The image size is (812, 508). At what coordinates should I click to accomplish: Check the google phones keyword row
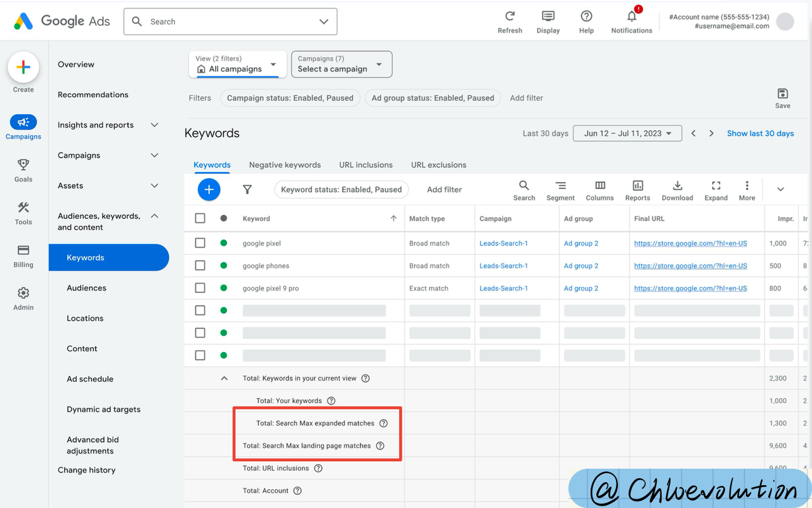(200, 266)
